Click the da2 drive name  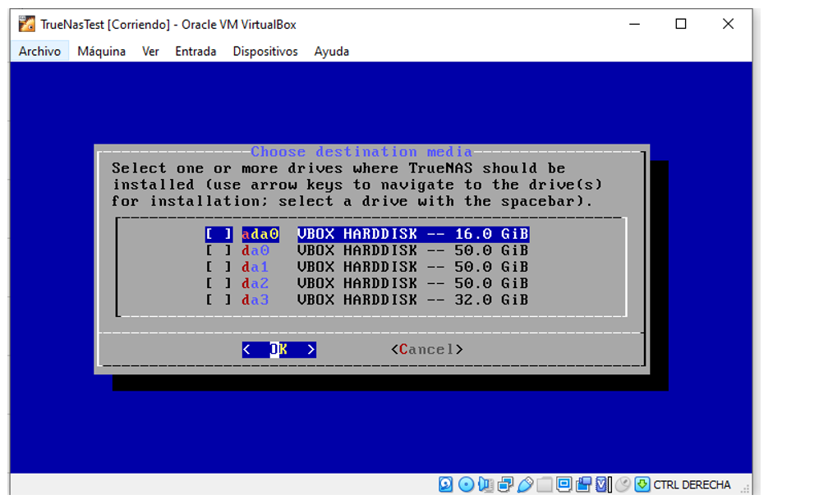[255, 283]
